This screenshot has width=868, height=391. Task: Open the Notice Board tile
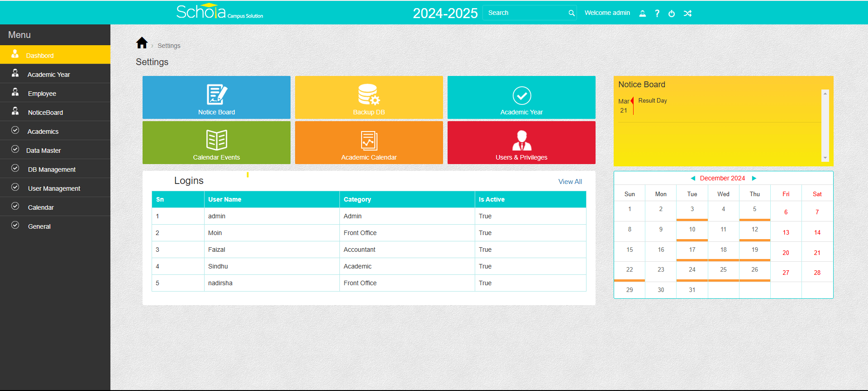(x=216, y=97)
